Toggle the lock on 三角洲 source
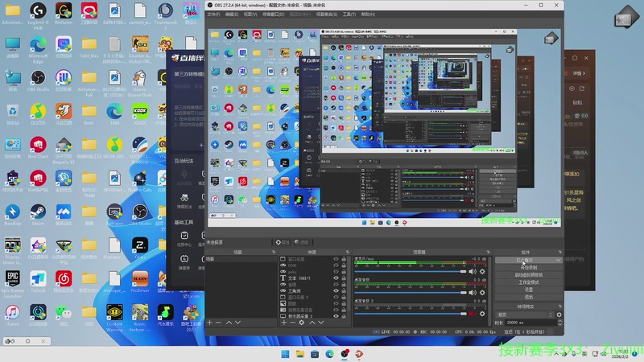The height and width of the screenshot is (362, 644). click(x=344, y=290)
